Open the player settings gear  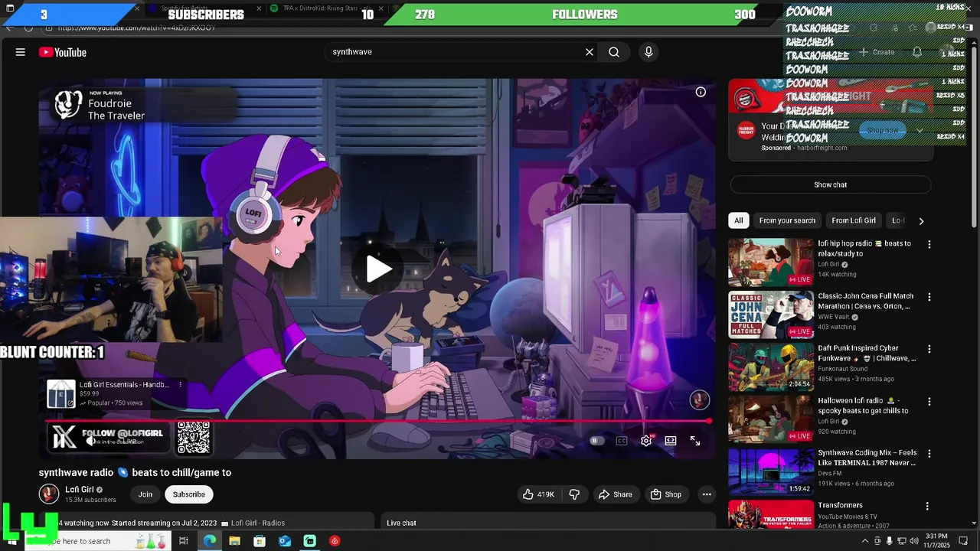[x=646, y=441]
